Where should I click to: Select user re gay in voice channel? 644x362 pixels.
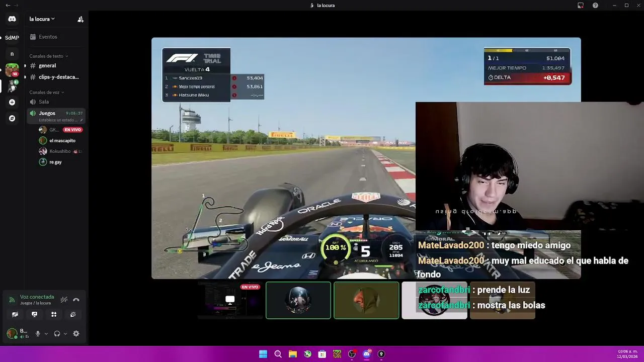[60, 162]
